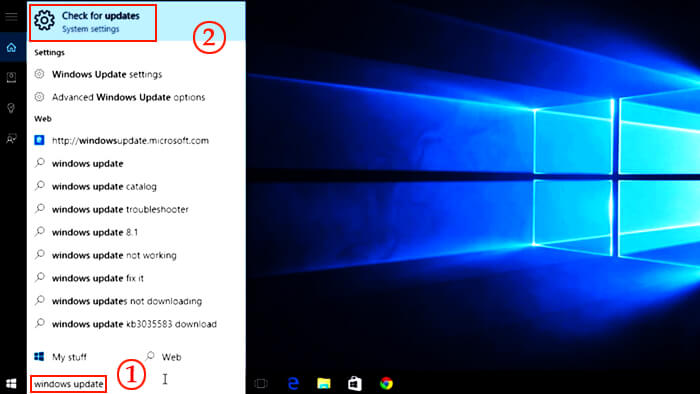This screenshot has height=394, width=700.
Task: Open the hamburger menu in Cortana sidebar
Action: click(x=11, y=17)
